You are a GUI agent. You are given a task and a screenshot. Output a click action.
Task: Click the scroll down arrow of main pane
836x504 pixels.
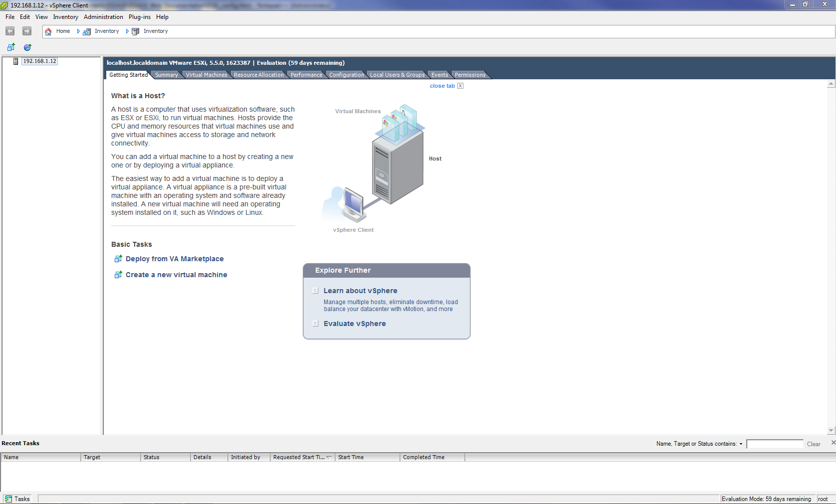[831, 430]
